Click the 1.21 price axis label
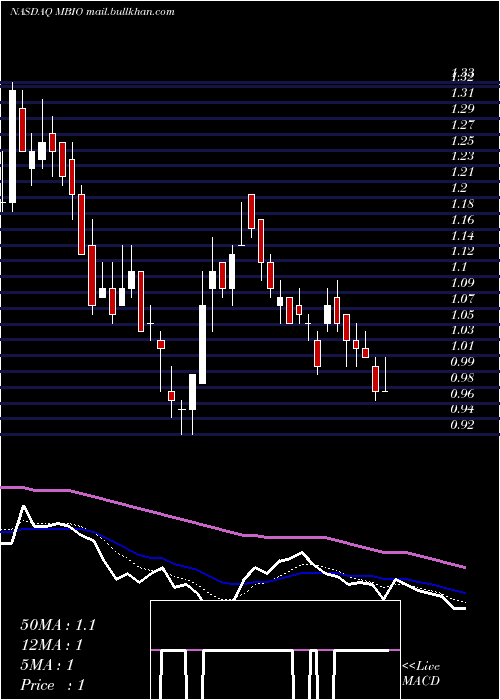 463,172
